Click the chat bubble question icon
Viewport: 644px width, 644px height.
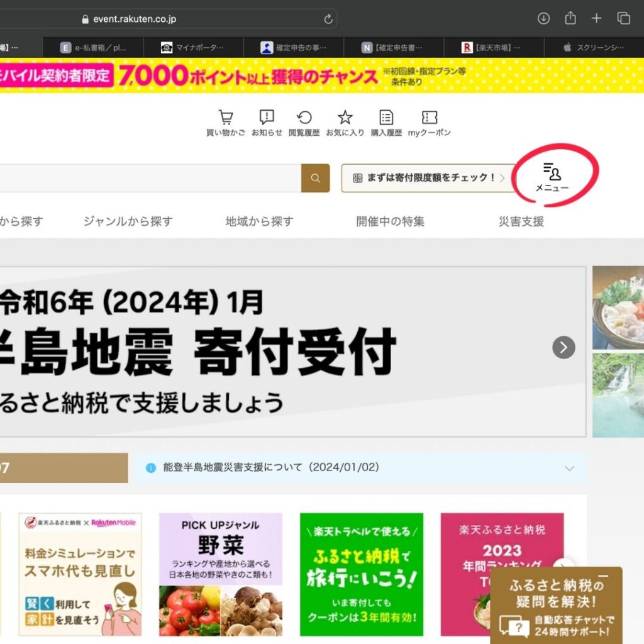pos(514,626)
